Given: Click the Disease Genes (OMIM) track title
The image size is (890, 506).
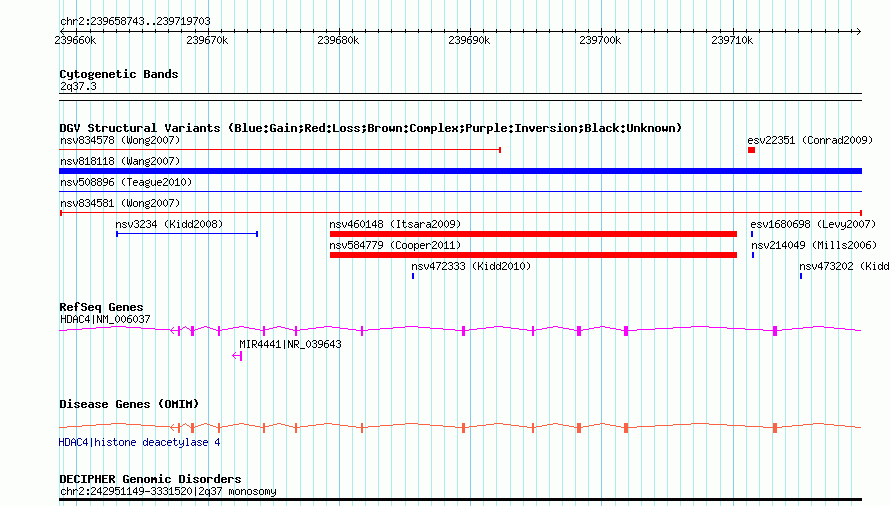Looking at the screenshot, I should 129,404.
